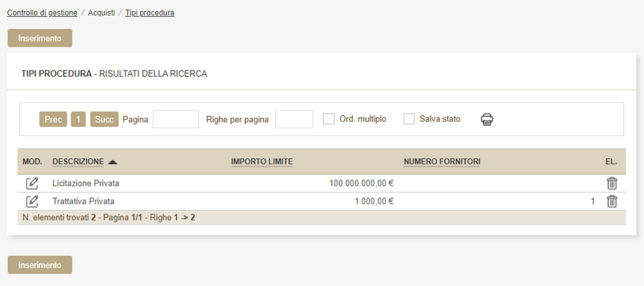Click the edit icon for Licitazione Privata
Viewport: 644px width, 286px height.
coord(32,183)
